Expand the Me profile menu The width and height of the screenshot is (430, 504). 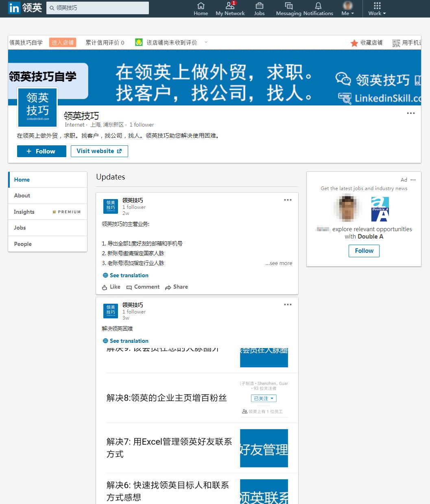pyautogui.click(x=347, y=9)
